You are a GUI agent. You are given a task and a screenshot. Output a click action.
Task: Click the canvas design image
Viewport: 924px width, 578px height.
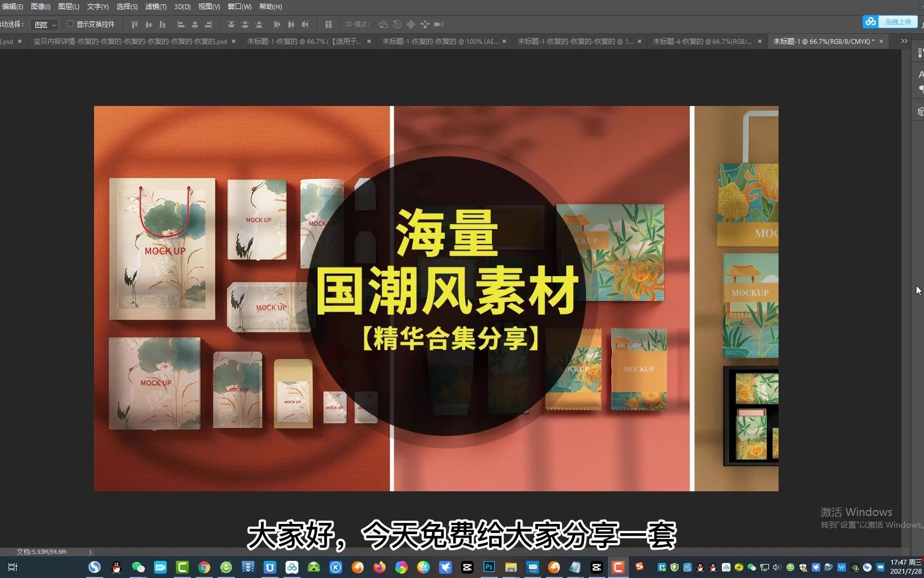(436, 298)
